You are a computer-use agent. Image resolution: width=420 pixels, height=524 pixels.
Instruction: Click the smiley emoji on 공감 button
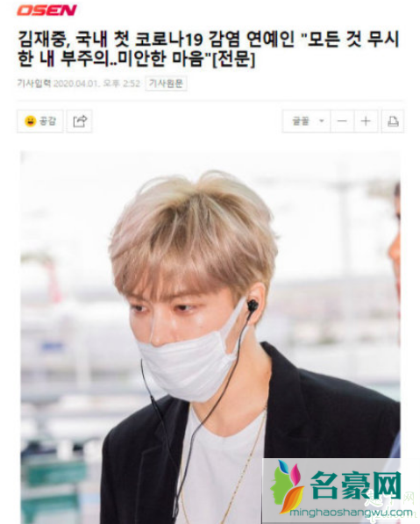click(x=31, y=121)
